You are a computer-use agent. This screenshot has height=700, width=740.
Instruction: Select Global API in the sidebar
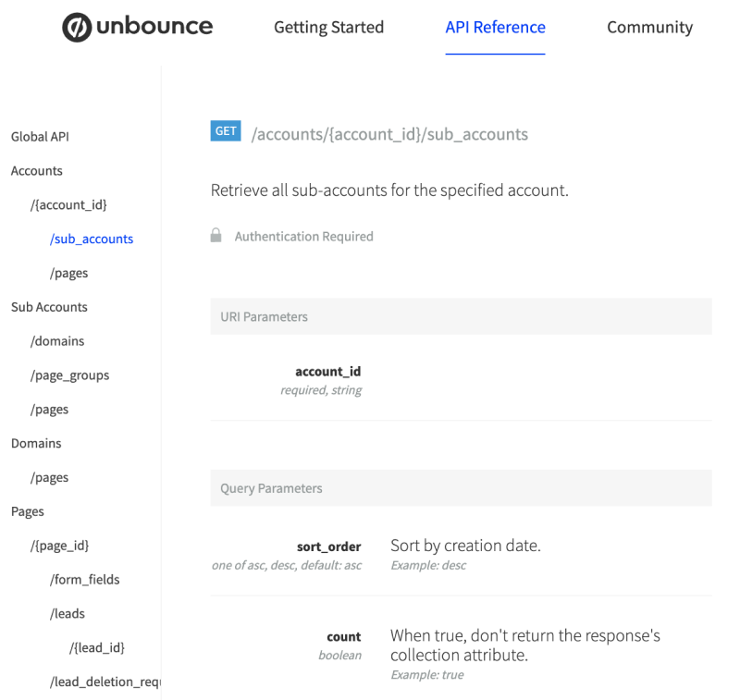[40, 136]
